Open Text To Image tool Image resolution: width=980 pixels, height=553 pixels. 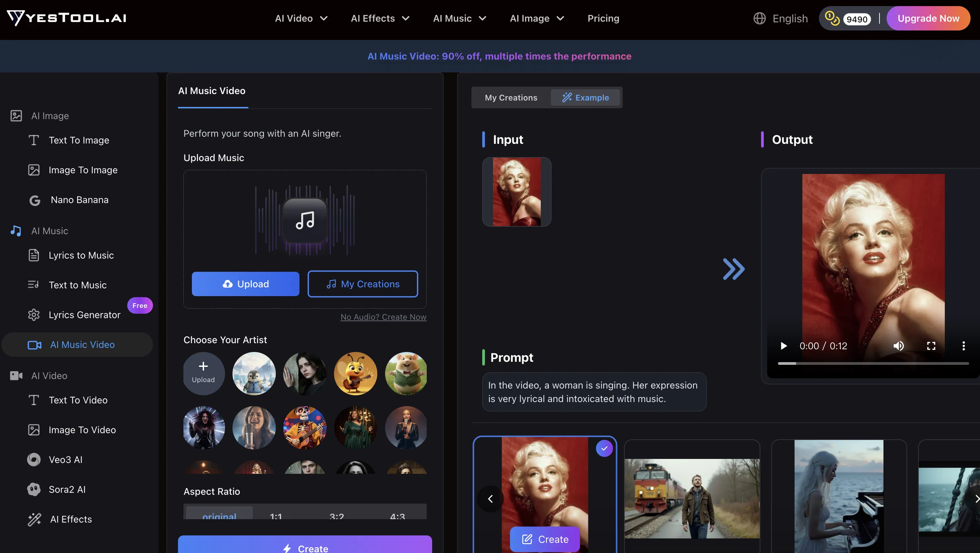tap(79, 140)
